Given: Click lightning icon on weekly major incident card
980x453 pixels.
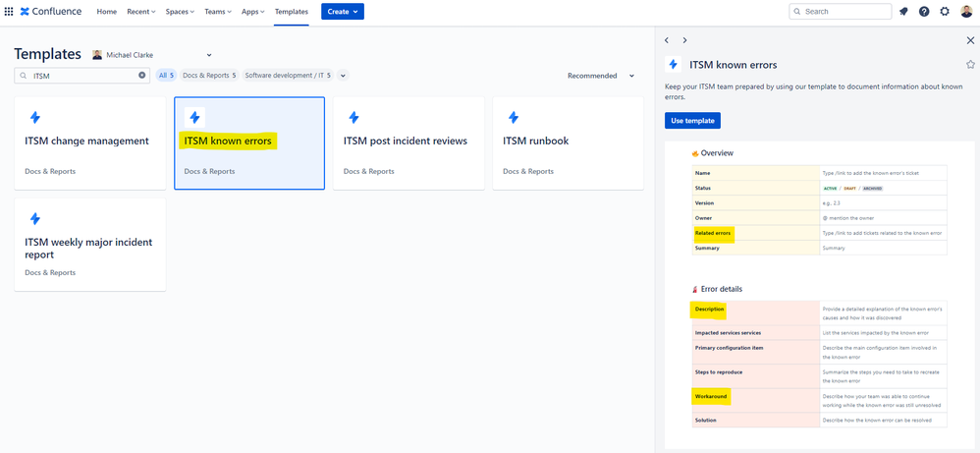Looking at the screenshot, I should [35, 218].
